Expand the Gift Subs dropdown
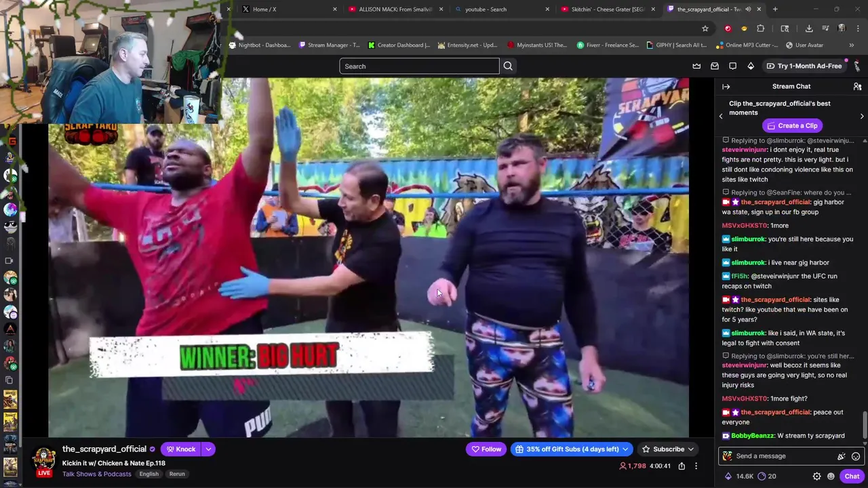This screenshot has width=868, height=488. point(625,449)
